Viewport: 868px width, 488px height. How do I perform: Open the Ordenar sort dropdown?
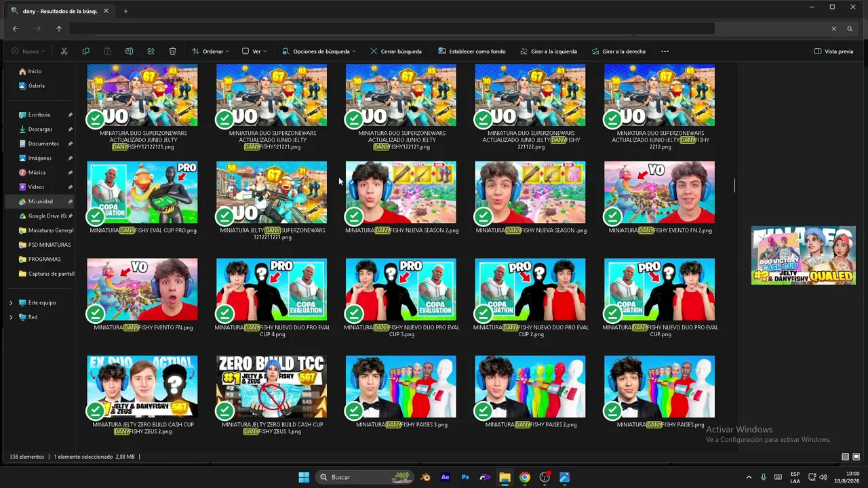tap(210, 52)
